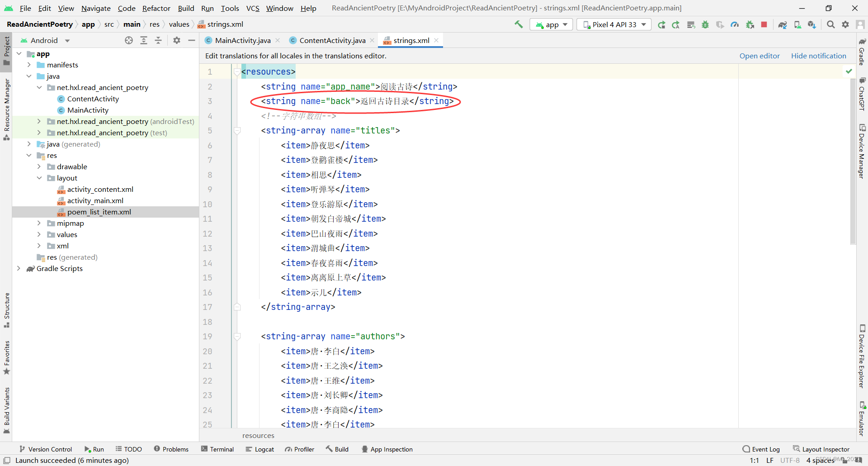This screenshot has height=466, width=868.
Task: Click the green Debug bug icon
Action: point(705,24)
